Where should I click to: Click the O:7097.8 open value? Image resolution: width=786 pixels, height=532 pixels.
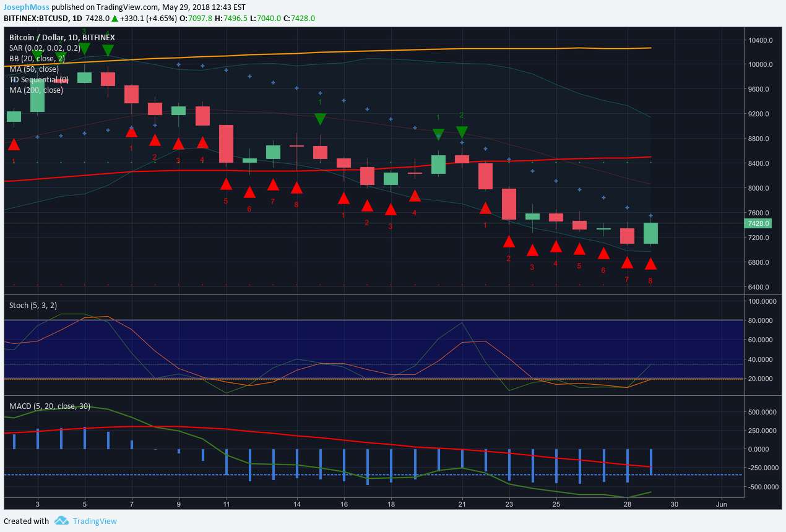click(x=197, y=19)
